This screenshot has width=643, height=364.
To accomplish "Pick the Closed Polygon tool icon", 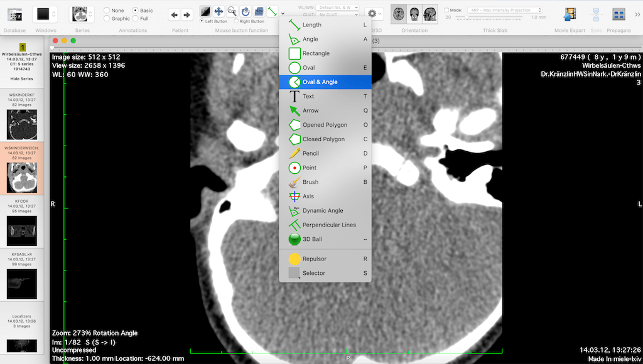I will coord(294,139).
